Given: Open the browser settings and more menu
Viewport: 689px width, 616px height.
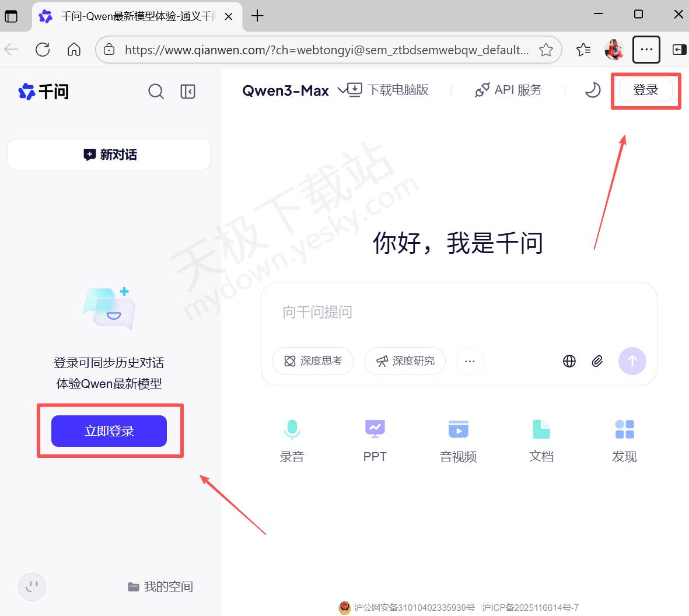Looking at the screenshot, I should (646, 50).
